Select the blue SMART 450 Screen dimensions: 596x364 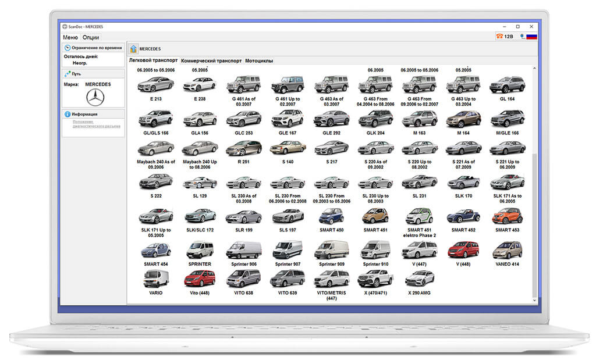pyautogui.click(x=331, y=216)
